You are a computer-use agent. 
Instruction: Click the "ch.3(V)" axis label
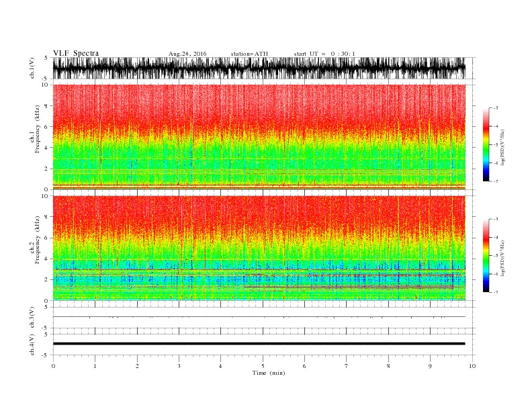pos(32,318)
